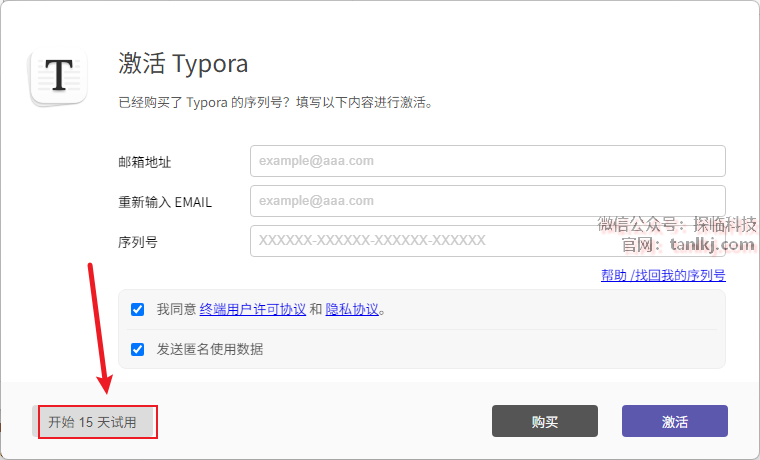Click the 激活 Typora heading text
Screen dimensions: 760x460
pyautogui.click(x=183, y=63)
